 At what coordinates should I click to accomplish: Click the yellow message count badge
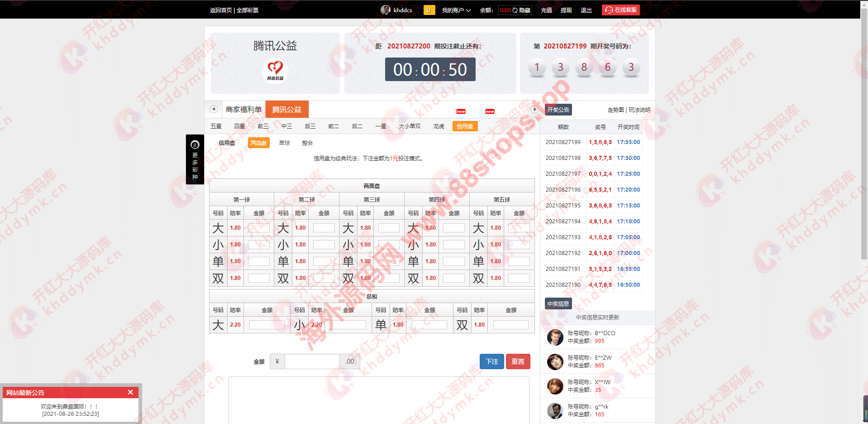pyautogui.click(x=429, y=10)
